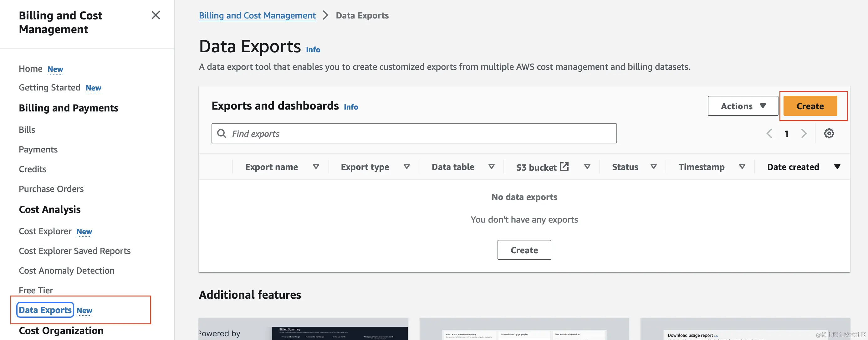
Task: Sort by Export name column arrow
Action: pyautogui.click(x=316, y=167)
